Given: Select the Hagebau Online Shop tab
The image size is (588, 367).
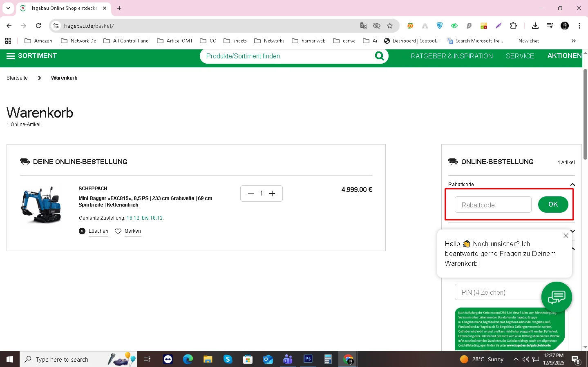Looking at the screenshot, I should (63, 8).
